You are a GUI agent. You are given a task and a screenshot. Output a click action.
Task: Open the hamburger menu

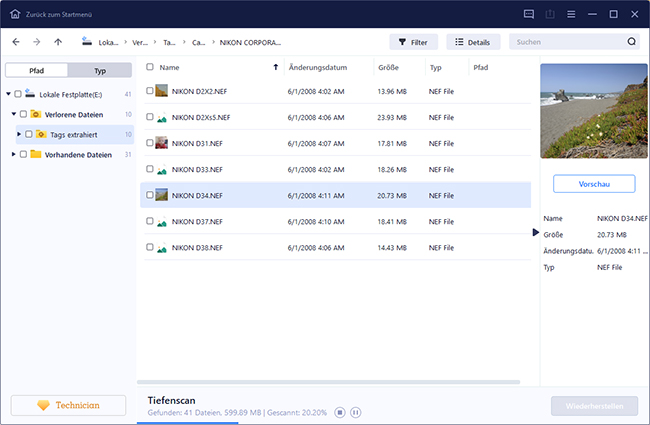(x=571, y=14)
